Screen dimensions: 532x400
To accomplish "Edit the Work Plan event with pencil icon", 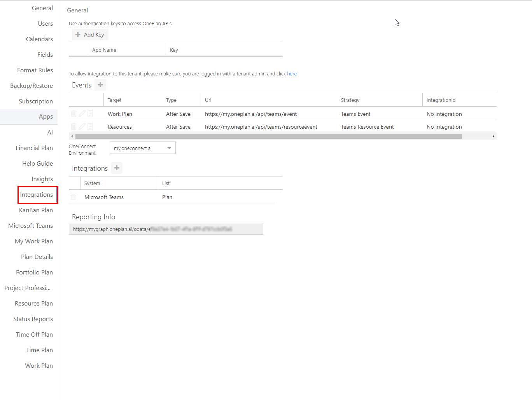I will click(82, 114).
